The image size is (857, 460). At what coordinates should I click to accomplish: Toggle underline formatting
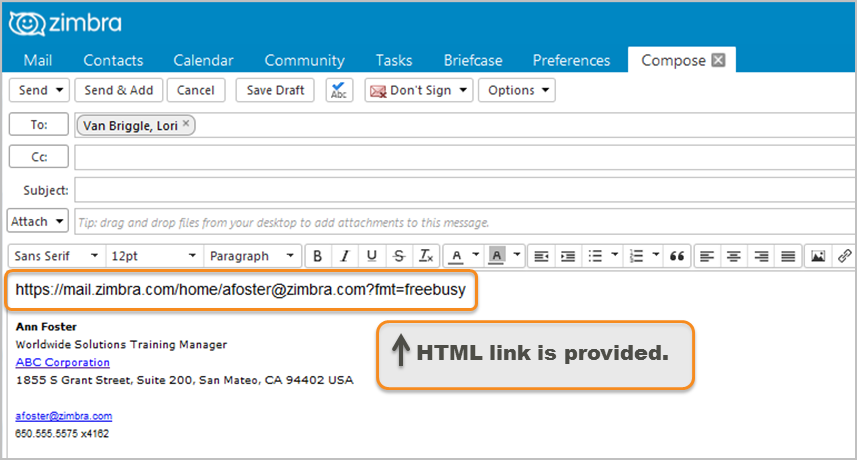click(x=372, y=256)
